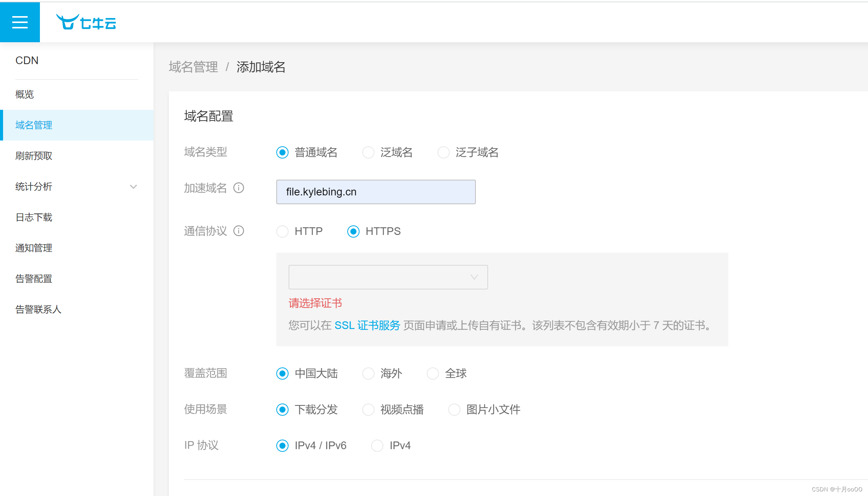Select the IPv4-only option
This screenshot has width=868, height=496.
[377, 445]
